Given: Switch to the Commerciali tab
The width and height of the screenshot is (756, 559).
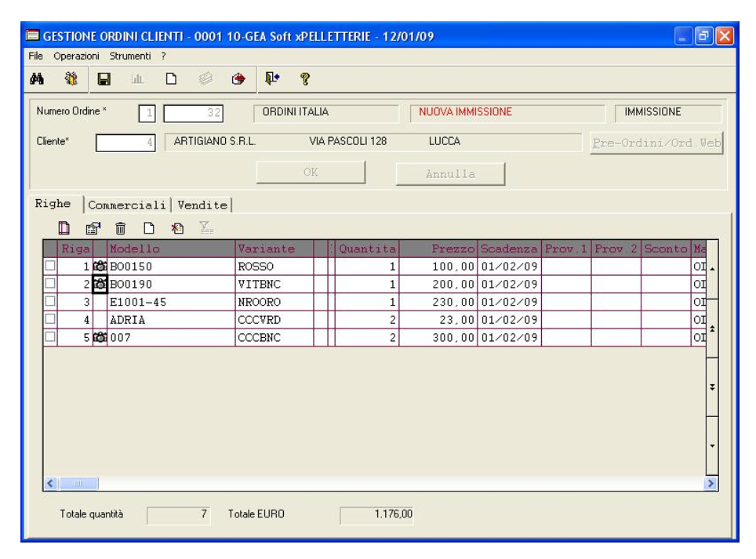Looking at the screenshot, I should click(x=127, y=205).
